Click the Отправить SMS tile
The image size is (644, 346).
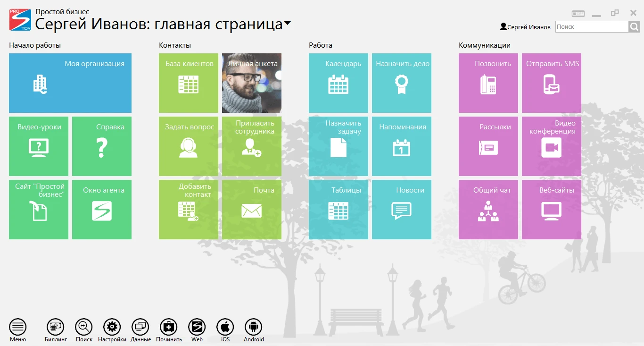pos(552,83)
